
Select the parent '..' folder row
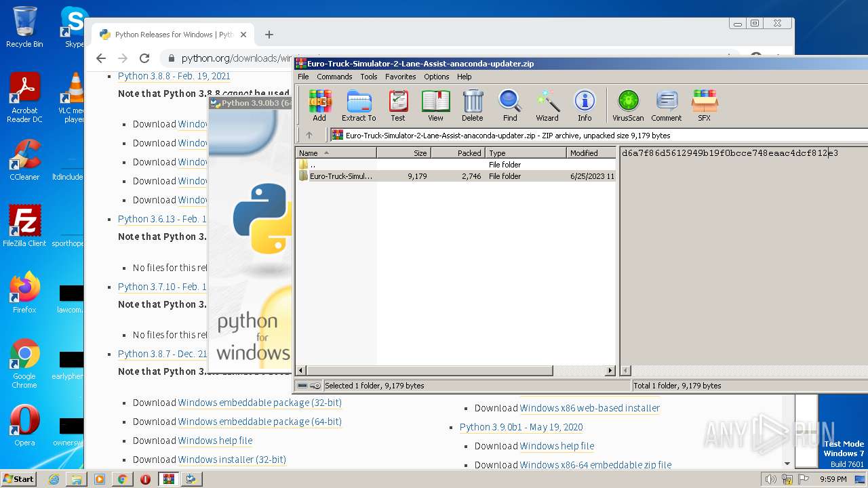point(455,165)
